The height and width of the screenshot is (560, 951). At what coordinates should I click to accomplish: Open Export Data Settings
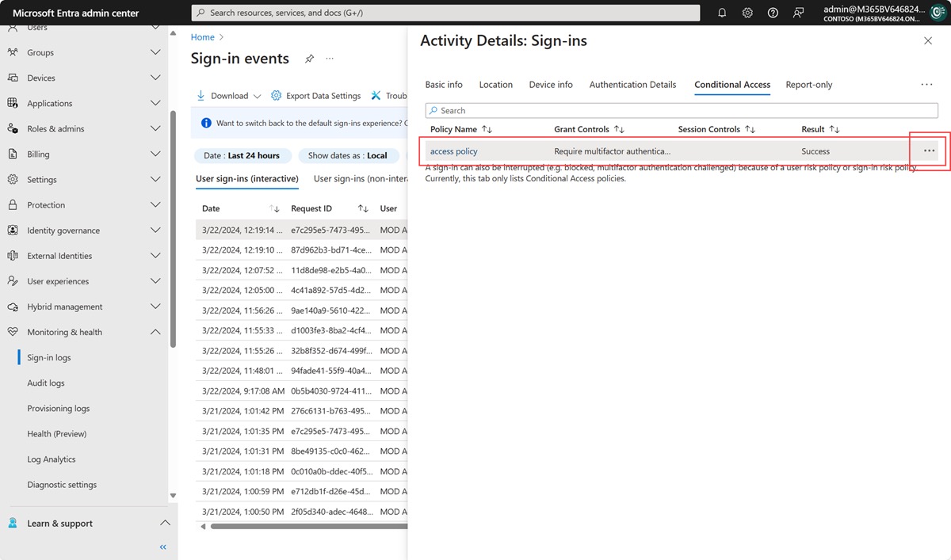pos(315,96)
